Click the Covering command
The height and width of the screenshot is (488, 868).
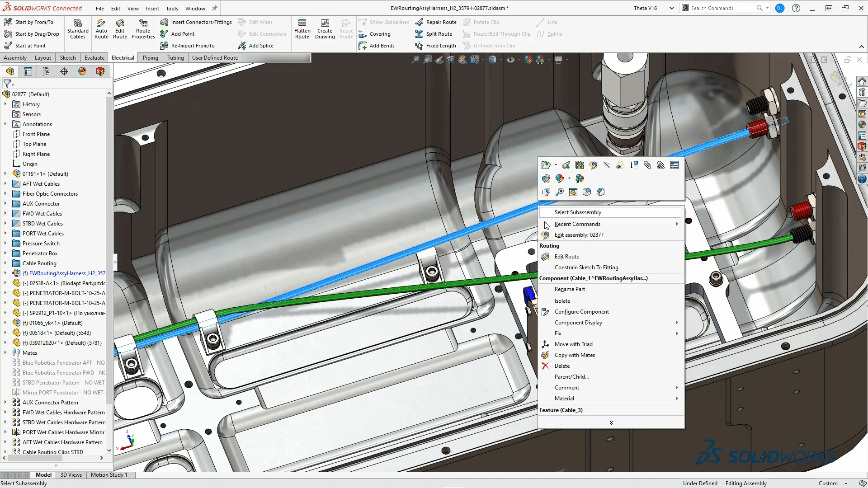[374, 34]
